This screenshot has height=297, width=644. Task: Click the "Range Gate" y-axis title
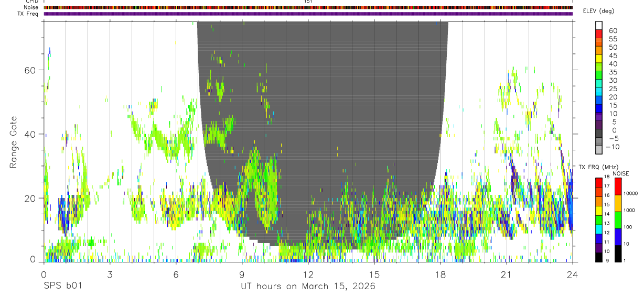tap(14, 141)
